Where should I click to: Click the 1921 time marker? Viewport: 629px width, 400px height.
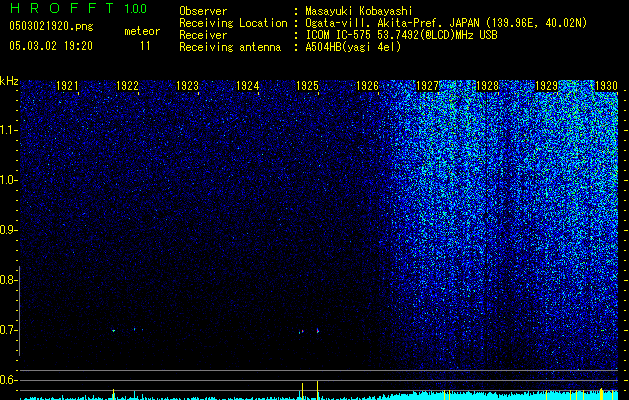coord(67,86)
